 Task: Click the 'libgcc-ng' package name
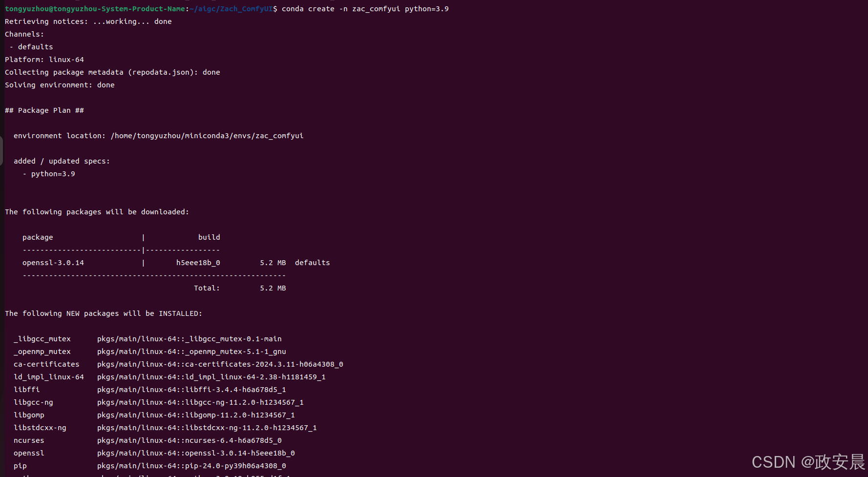33,402
